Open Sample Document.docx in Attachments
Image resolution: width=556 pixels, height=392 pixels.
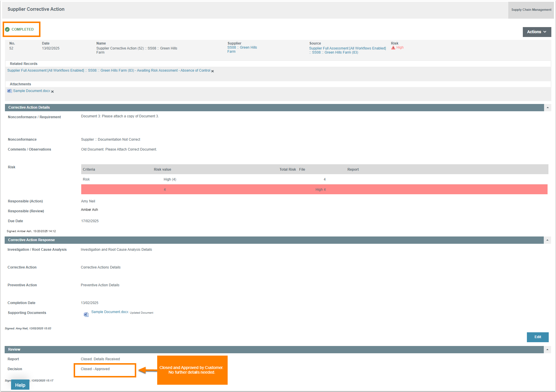tap(31, 91)
